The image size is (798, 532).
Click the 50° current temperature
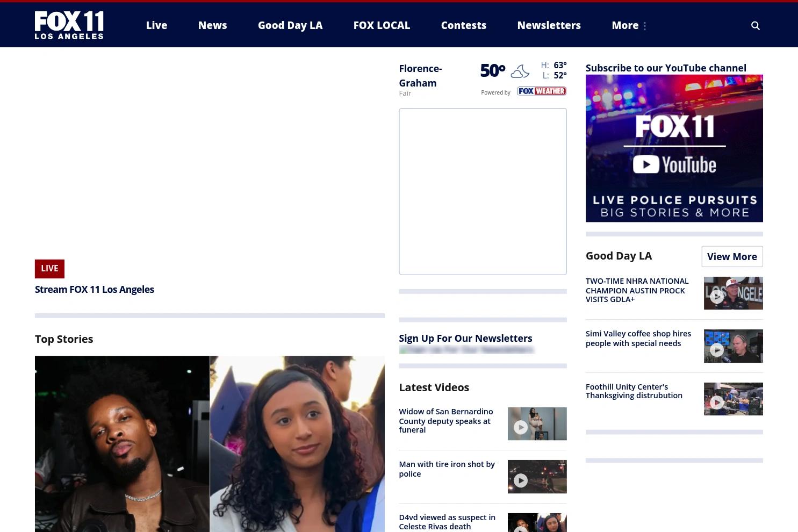pos(492,70)
